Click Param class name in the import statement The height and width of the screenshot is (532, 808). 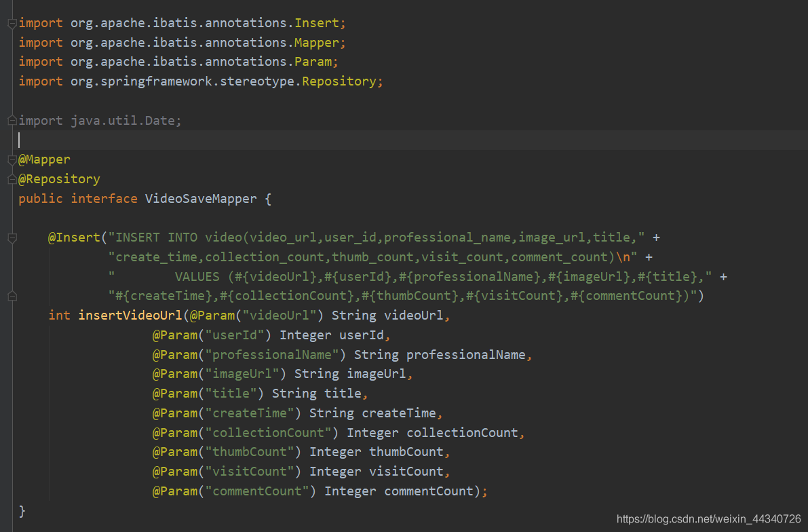point(313,62)
